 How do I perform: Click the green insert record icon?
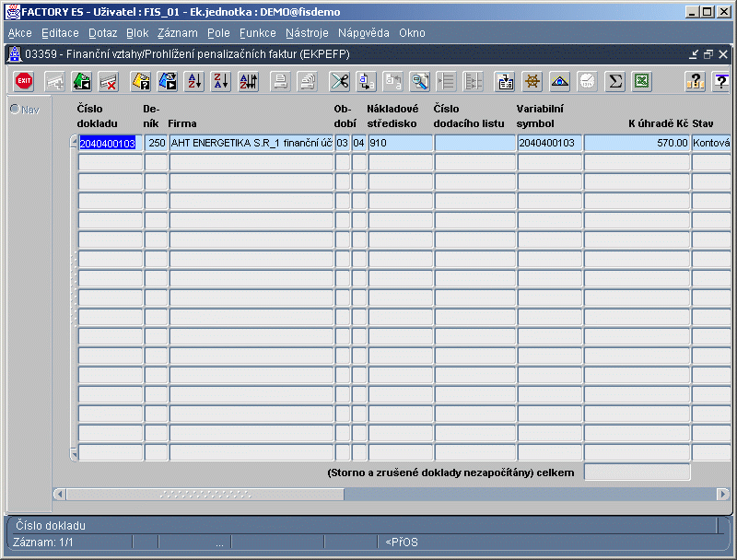pos(81,81)
